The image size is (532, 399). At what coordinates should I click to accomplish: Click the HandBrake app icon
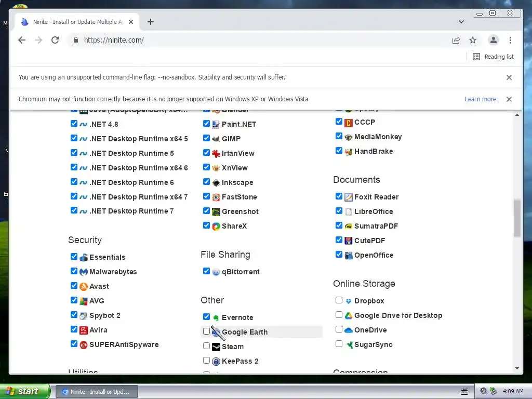(349, 152)
